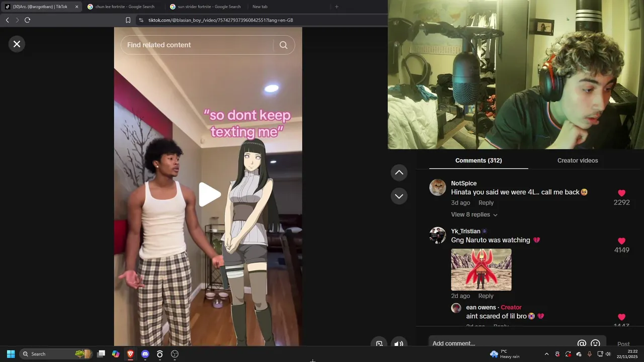
Task: Click the microphone icon in system tray
Action: tap(590, 354)
